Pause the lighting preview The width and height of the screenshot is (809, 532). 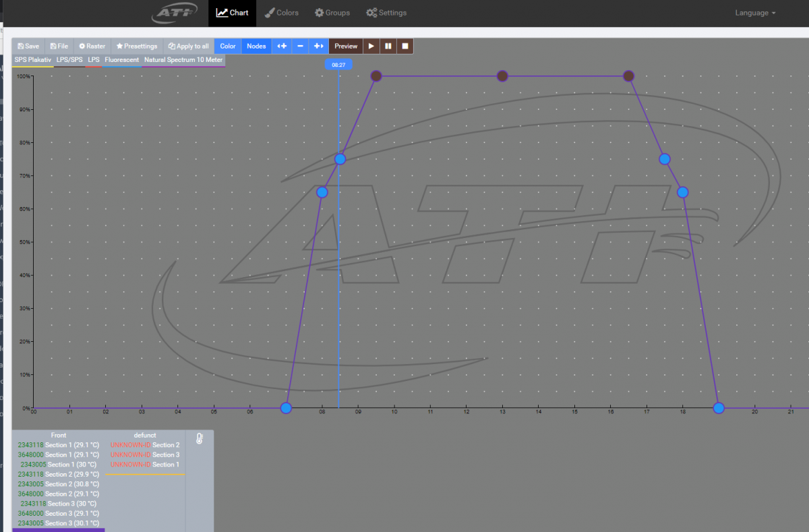point(388,46)
